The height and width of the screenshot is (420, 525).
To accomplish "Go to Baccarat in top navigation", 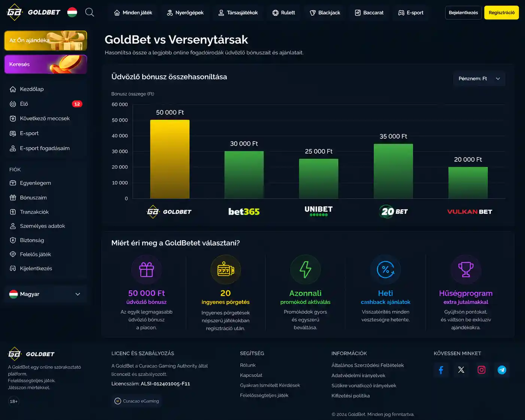I will [x=369, y=13].
